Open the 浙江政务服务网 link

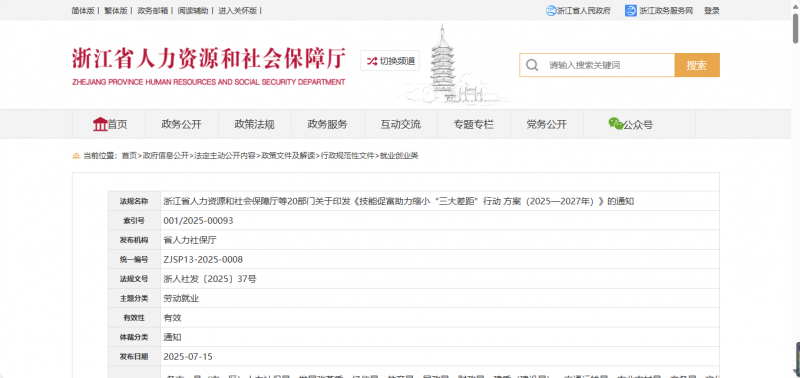(x=666, y=11)
